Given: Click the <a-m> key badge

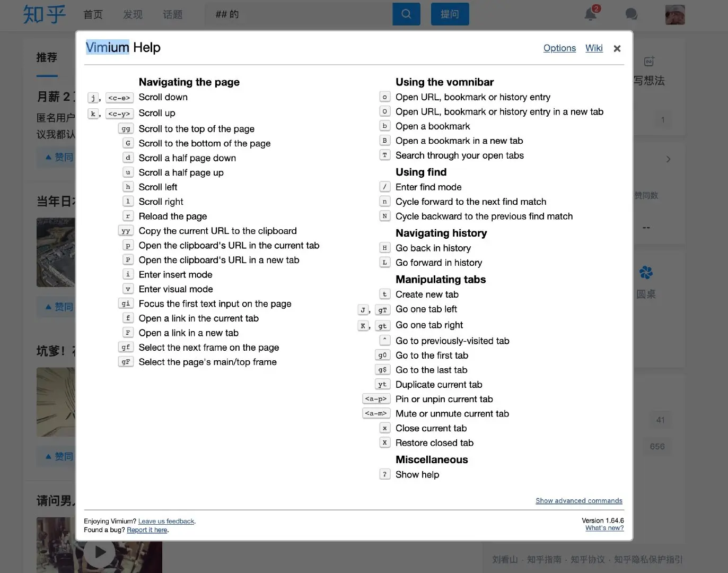Looking at the screenshot, I should click(376, 413).
